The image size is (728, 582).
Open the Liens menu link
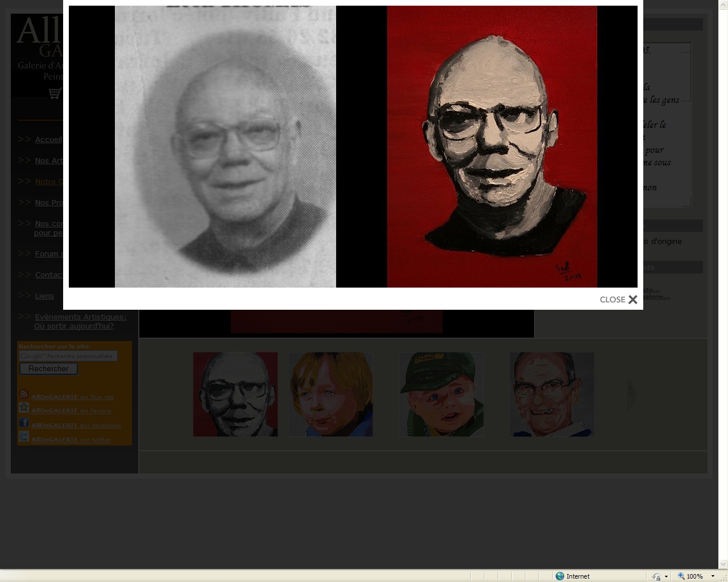coord(44,296)
